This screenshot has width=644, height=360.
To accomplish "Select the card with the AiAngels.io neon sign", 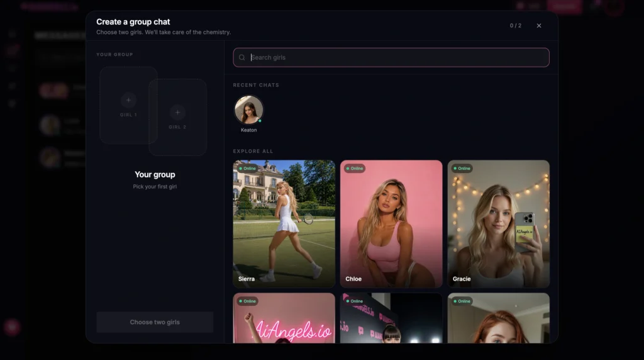I will 284,318.
